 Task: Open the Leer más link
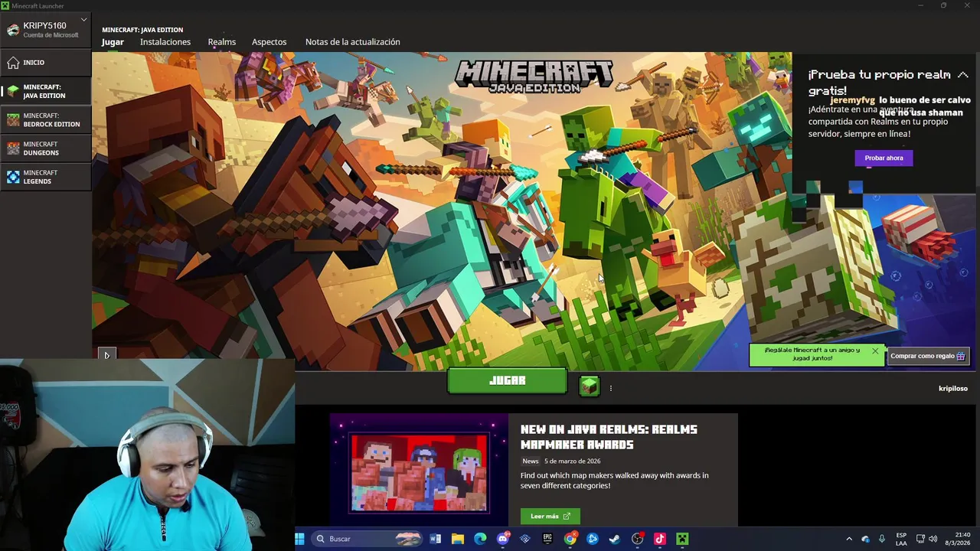click(x=550, y=516)
